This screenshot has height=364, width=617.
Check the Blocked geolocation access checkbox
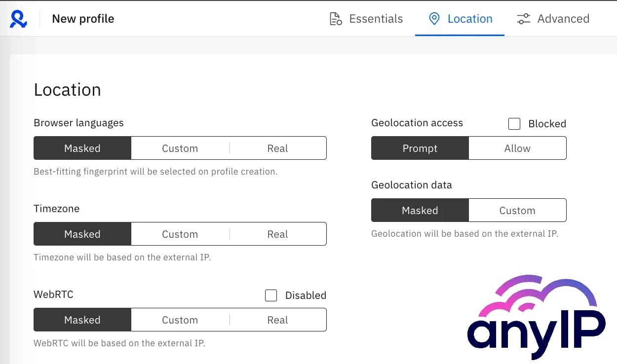(x=514, y=124)
